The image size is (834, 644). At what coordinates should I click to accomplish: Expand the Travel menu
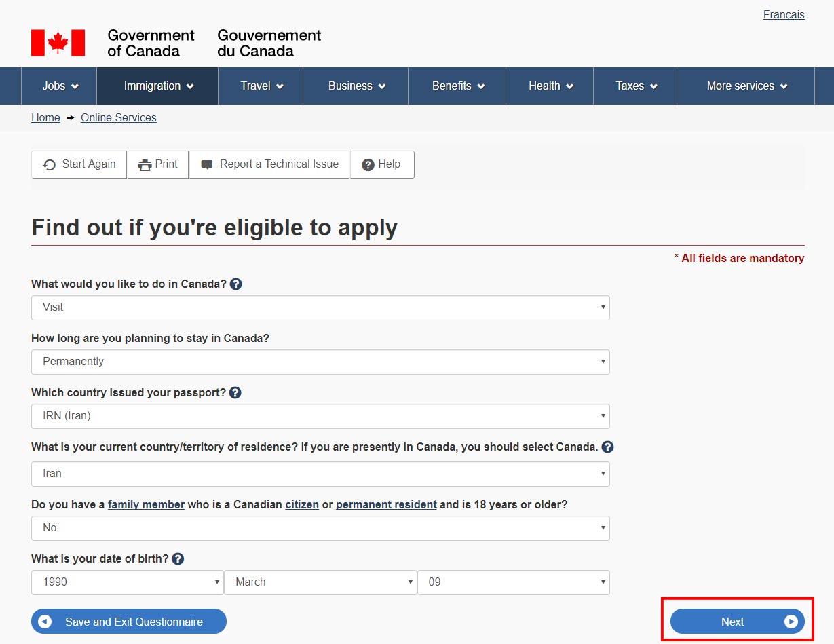(261, 86)
